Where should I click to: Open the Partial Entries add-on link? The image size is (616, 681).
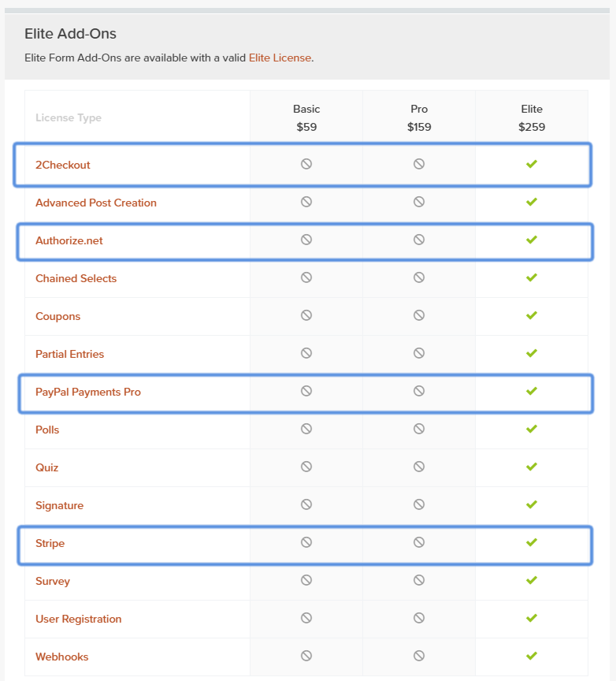tap(69, 354)
